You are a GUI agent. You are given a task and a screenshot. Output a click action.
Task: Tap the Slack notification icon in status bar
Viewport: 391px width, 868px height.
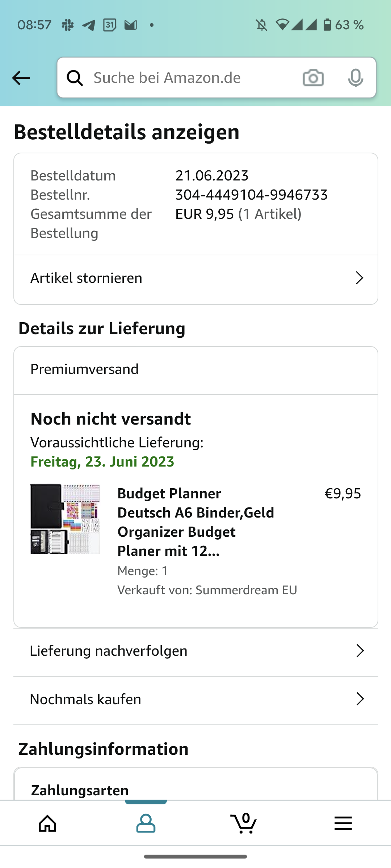coord(68,25)
